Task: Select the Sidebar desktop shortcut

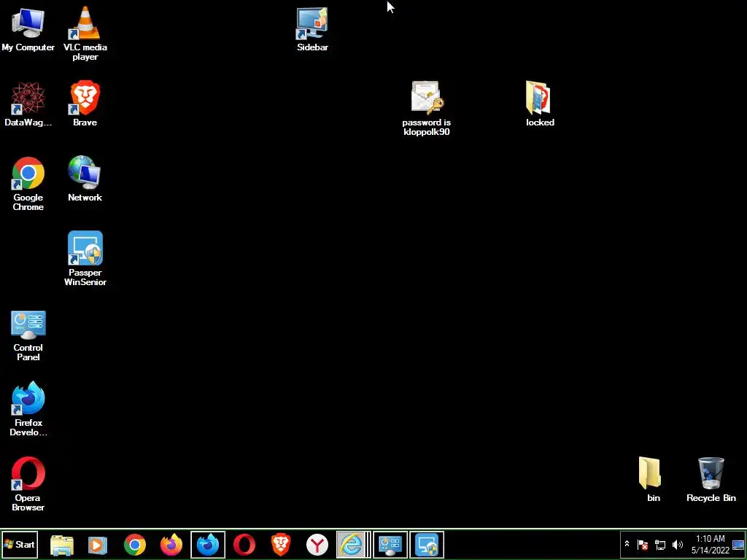Action: [x=312, y=28]
